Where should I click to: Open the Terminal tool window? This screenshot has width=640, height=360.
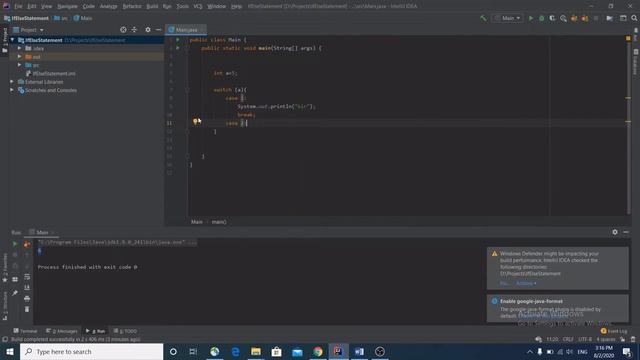[x=25, y=331]
